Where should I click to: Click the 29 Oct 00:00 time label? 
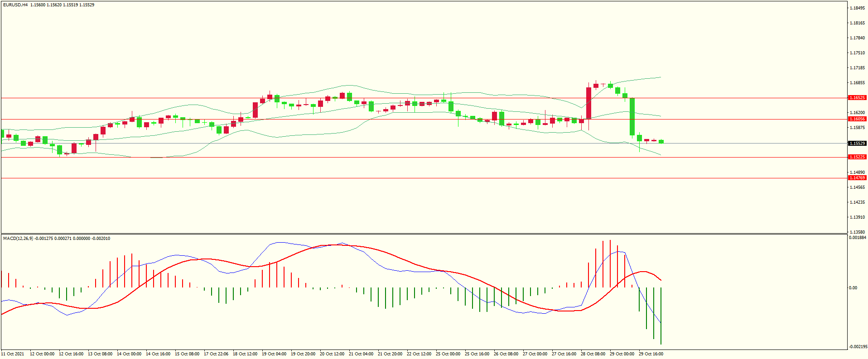click(622, 354)
